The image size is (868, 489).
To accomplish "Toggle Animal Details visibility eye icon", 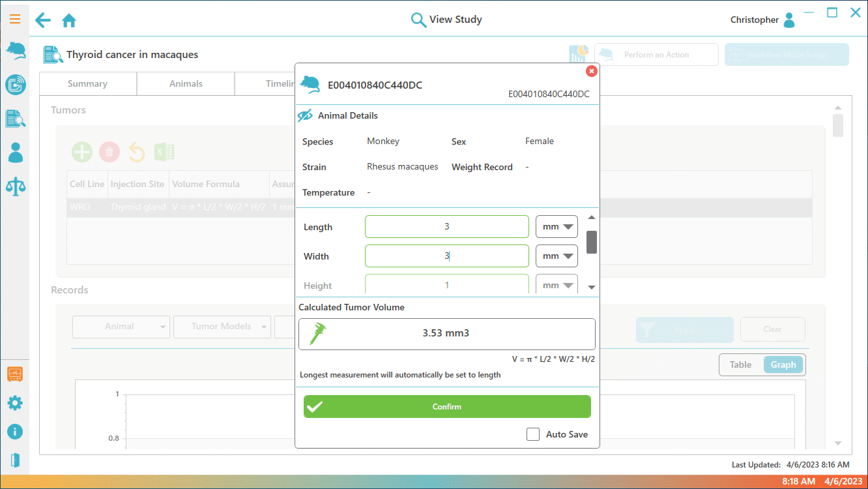I will tap(305, 116).
